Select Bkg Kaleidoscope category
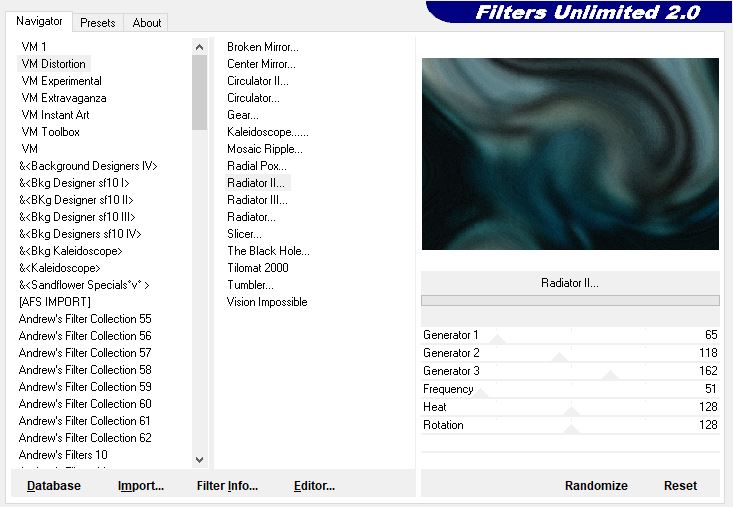733x507 pixels. 71,251
